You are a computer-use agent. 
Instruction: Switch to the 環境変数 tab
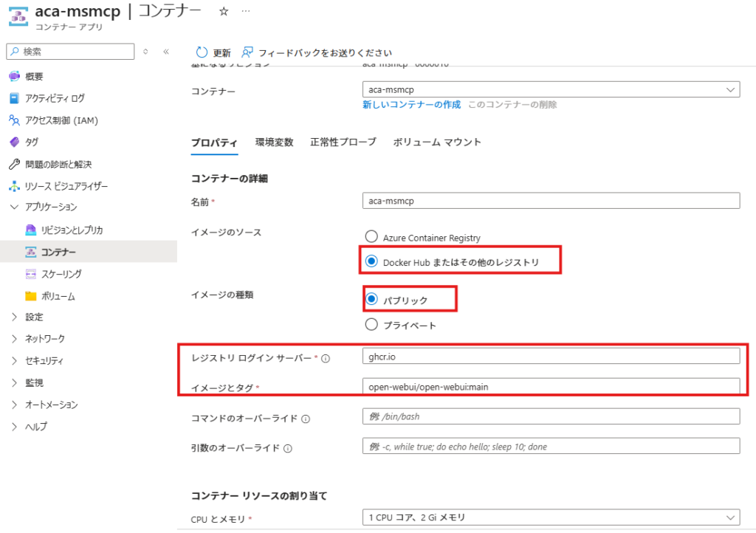pos(274,142)
